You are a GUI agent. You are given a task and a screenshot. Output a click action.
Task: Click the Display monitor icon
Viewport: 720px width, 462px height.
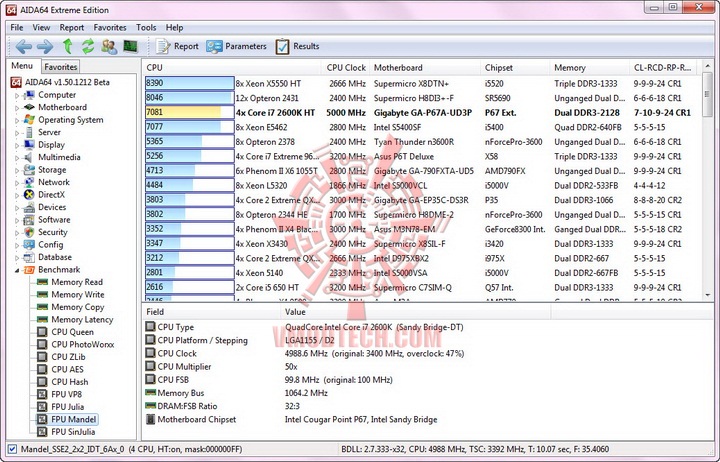pyautogui.click(x=29, y=145)
